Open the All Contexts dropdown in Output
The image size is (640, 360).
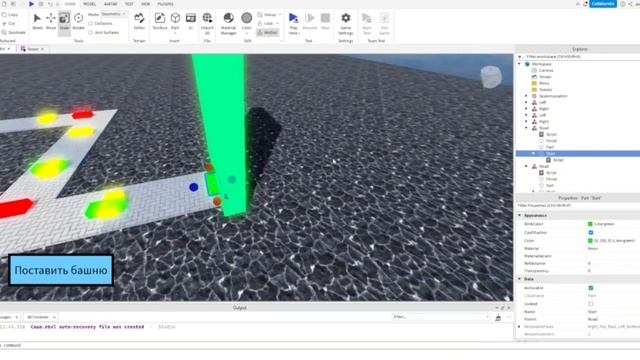click(x=41, y=317)
